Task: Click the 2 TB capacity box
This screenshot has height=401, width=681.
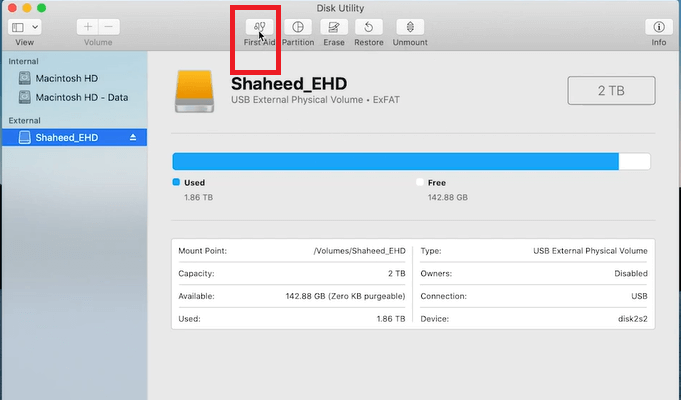Action: click(611, 90)
